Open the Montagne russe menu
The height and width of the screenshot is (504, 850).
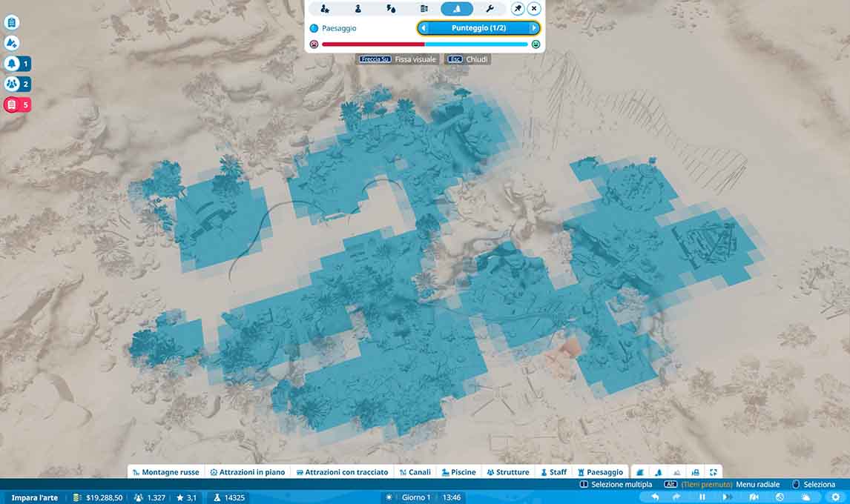point(165,472)
